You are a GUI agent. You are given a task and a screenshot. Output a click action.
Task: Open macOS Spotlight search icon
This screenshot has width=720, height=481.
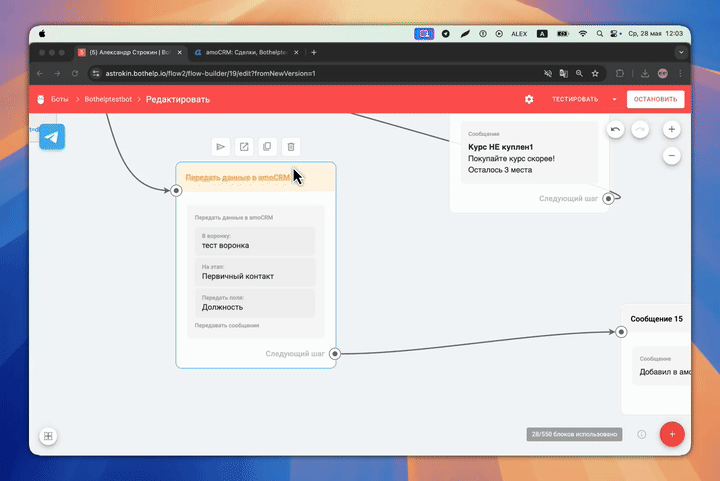(600, 34)
